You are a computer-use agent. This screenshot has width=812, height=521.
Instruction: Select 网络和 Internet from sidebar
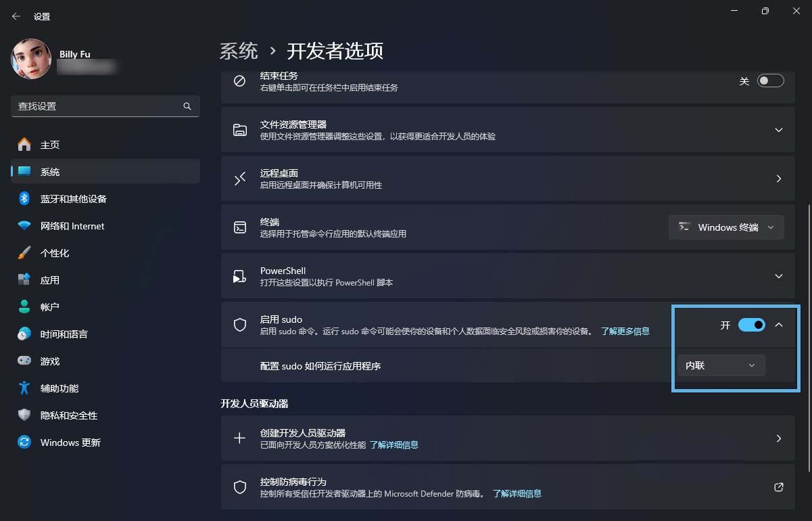[73, 225]
